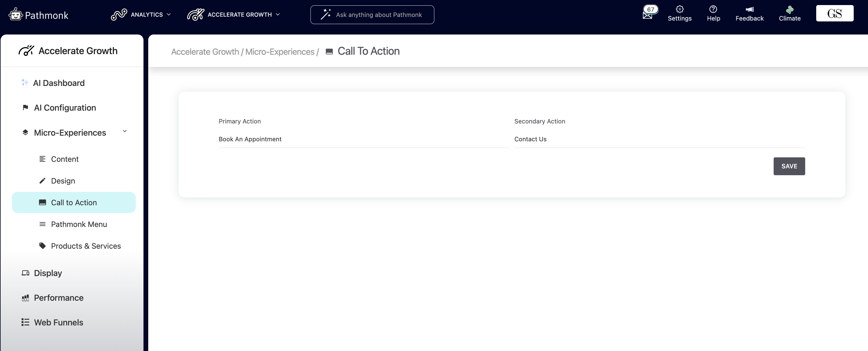This screenshot has width=868, height=351.
Task: Go to the Performance section
Action: tap(58, 298)
